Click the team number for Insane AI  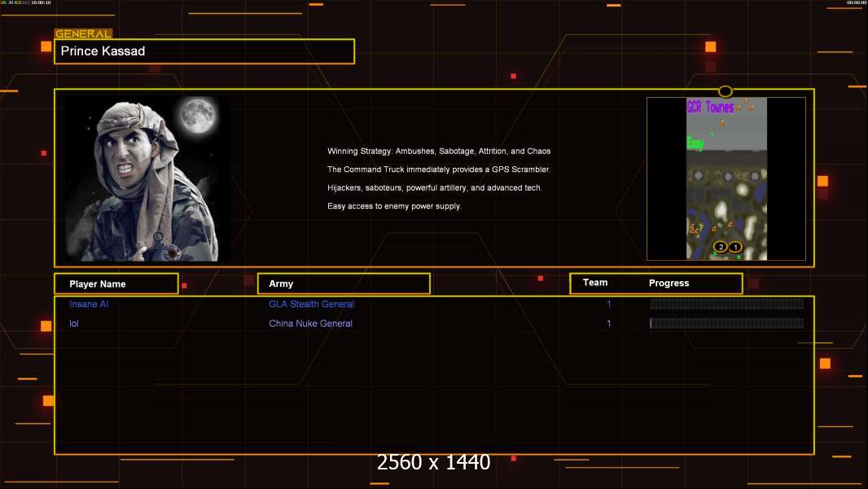click(x=608, y=304)
